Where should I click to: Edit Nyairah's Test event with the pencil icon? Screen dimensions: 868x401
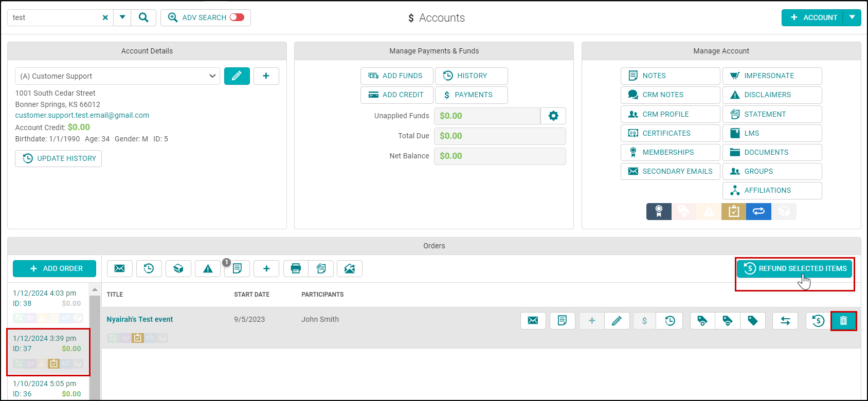pos(617,321)
